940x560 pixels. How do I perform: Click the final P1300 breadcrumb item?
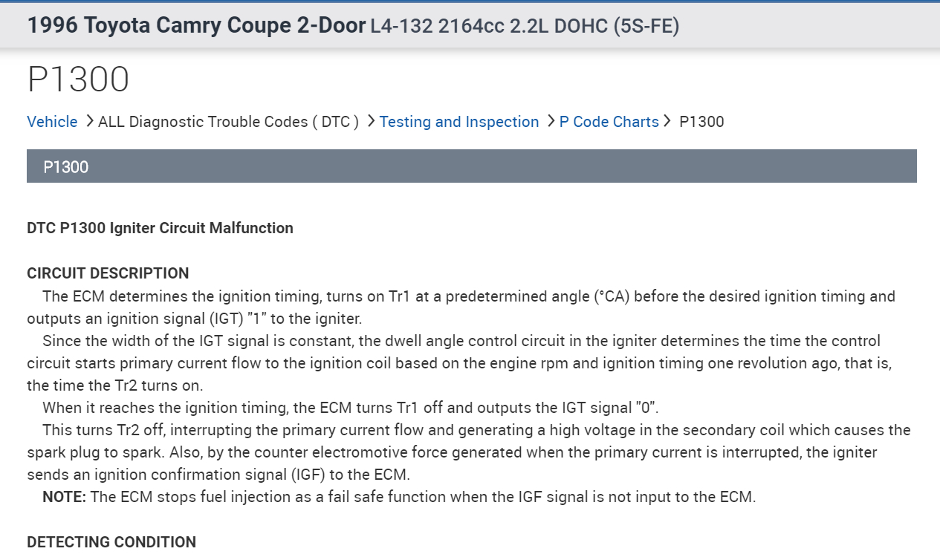coord(701,122)
